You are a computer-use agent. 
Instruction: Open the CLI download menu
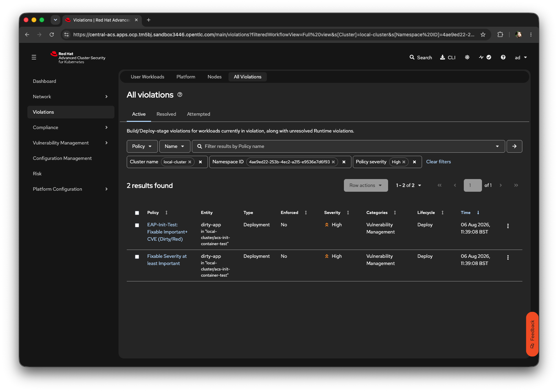[x=448, y=58]
